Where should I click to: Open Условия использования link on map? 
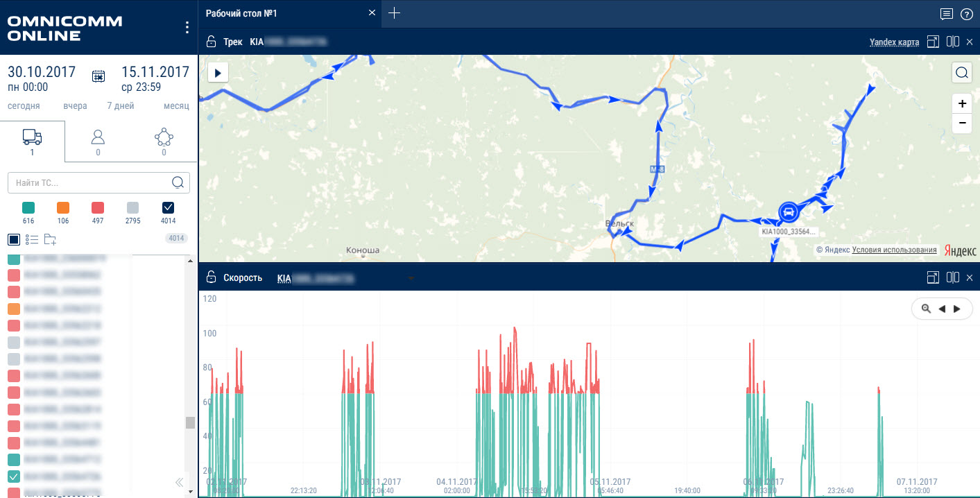click(x=894, y=250)
